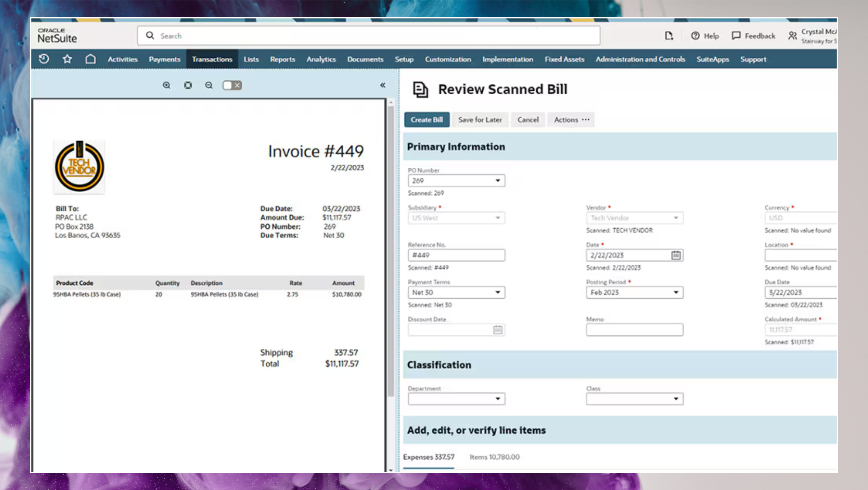Viewport: 868px width, 490px height.
Task: Open Administration and Controls menu
Action: click(x=640, y=59)
